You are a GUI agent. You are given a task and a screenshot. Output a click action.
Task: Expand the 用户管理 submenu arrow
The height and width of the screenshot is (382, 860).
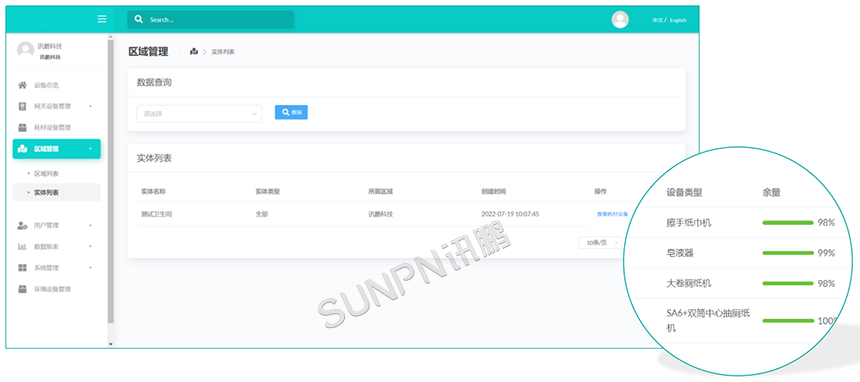90,225
